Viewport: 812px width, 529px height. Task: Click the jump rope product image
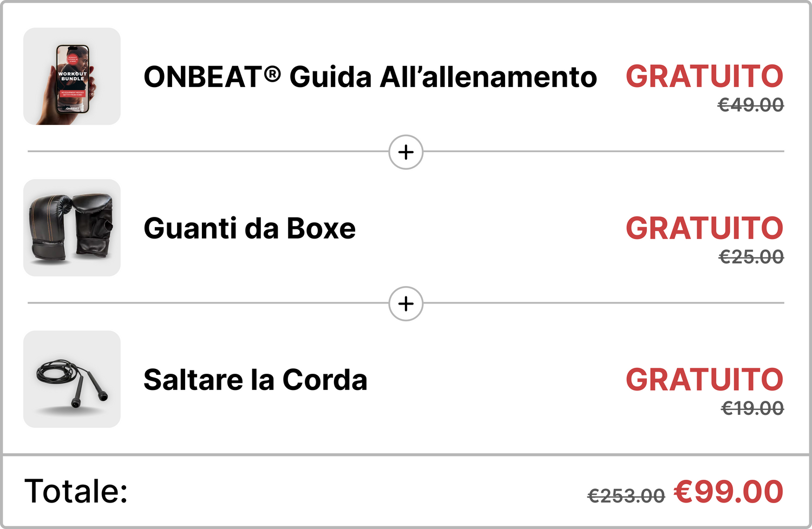coord(72,379)
